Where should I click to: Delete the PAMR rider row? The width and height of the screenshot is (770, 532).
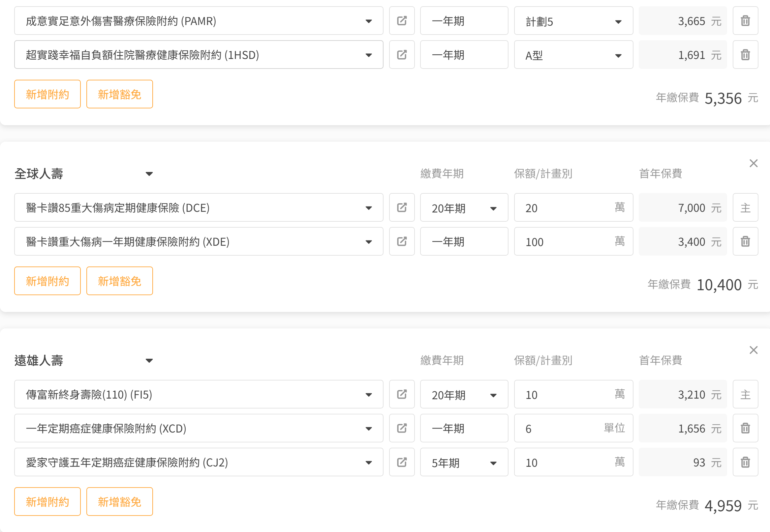(745, 21)
